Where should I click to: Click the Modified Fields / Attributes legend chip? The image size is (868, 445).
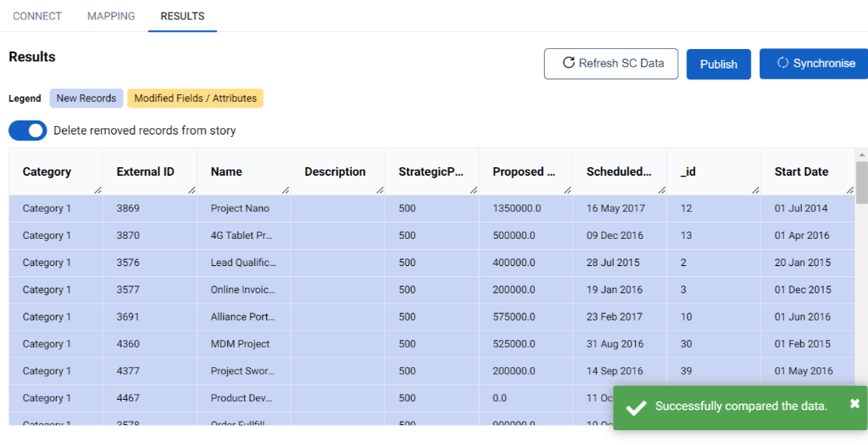pos(195,99)
